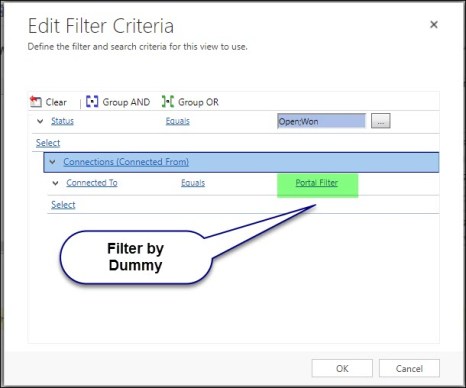Click the Open;Won value field
This screenshot has width=466, height=388.
[321, 121]
